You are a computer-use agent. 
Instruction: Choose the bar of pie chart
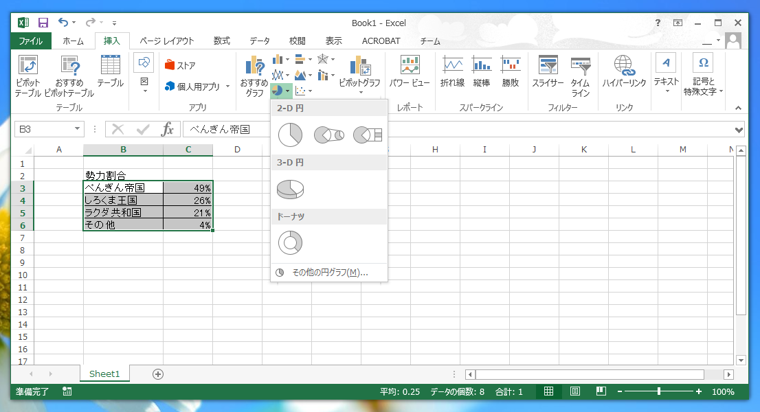click(368, 135)
